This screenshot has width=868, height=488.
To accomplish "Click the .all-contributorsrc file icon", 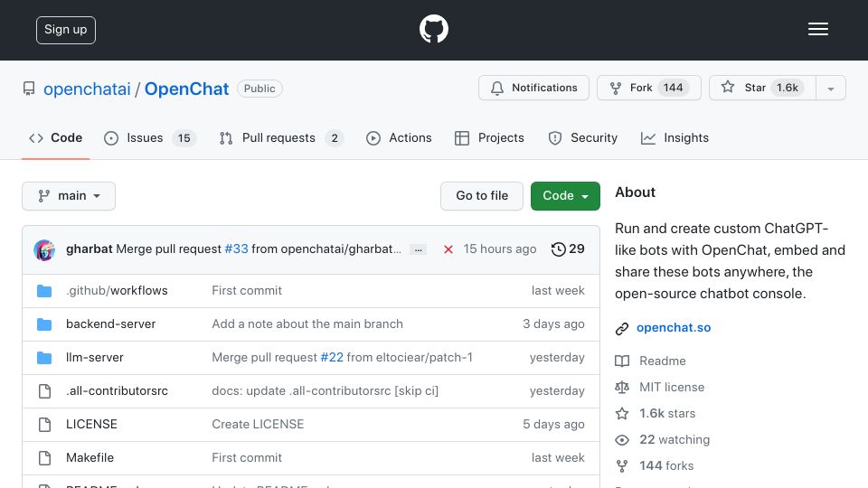I will pos(44,391).
